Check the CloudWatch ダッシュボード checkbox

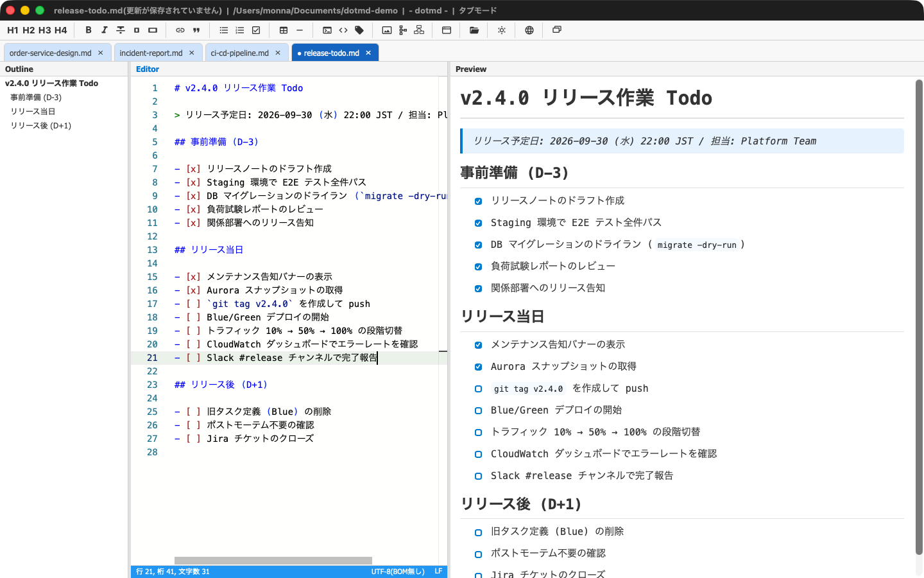tap(478, 454)
